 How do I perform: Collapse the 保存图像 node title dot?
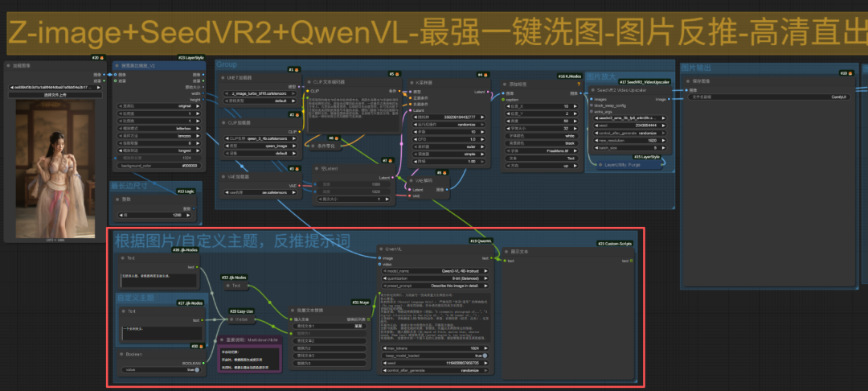(x=688, y=81)
